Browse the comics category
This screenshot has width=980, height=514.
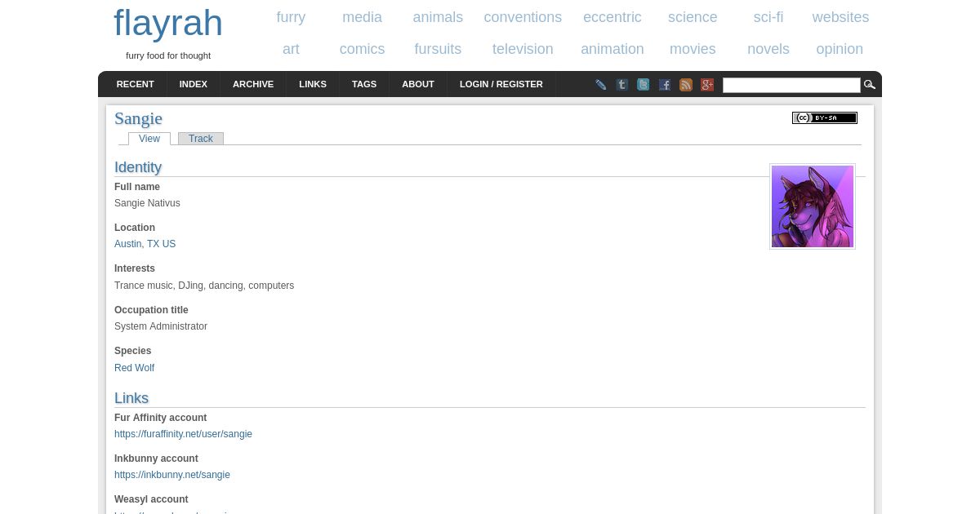pyautogui.click(x=362, y=49)
